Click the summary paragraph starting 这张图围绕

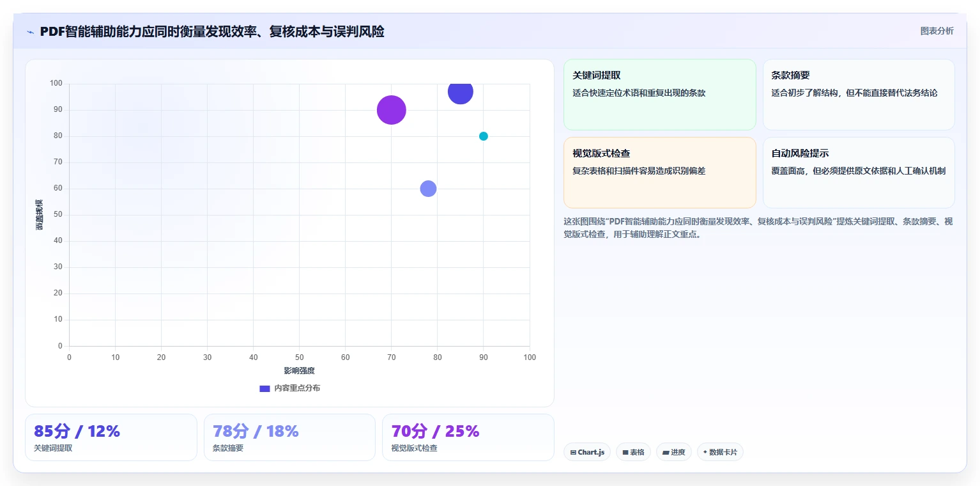(x=758, y=228)
